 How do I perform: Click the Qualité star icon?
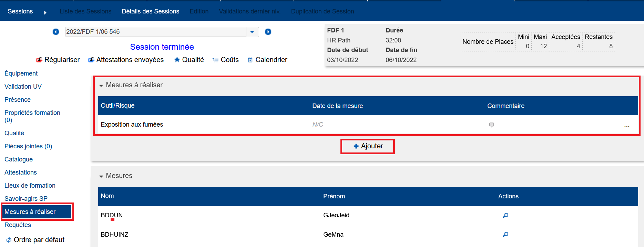(177, 60)
